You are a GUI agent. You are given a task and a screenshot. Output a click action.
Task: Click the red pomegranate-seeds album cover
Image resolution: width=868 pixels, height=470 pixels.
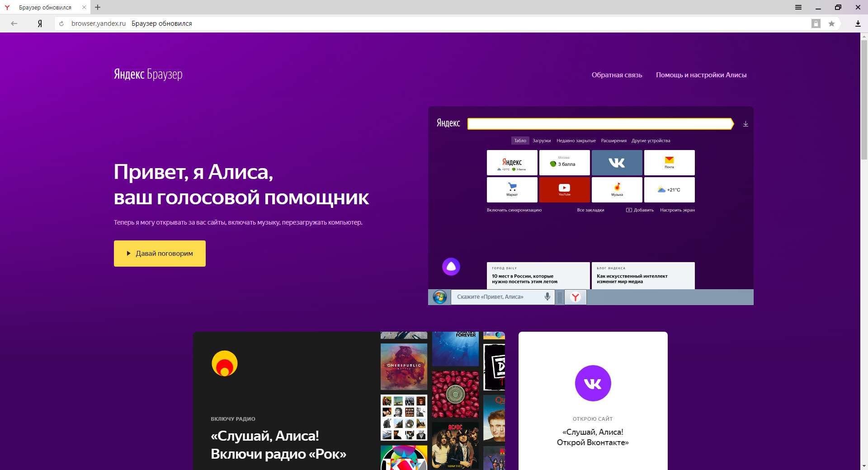click(455, 395)
